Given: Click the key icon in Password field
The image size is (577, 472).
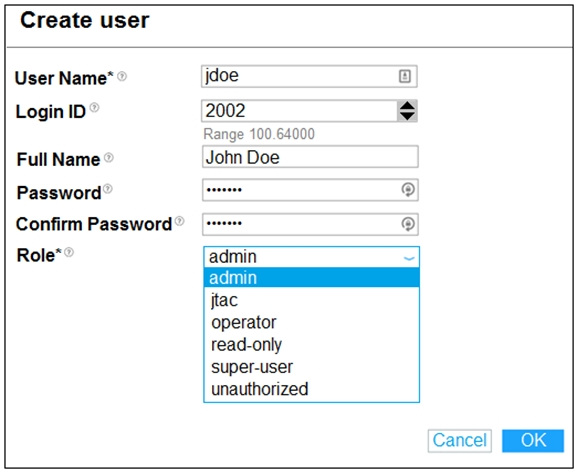Looking at the screenshot, I should pyautogui.click(x=408, y=190).
